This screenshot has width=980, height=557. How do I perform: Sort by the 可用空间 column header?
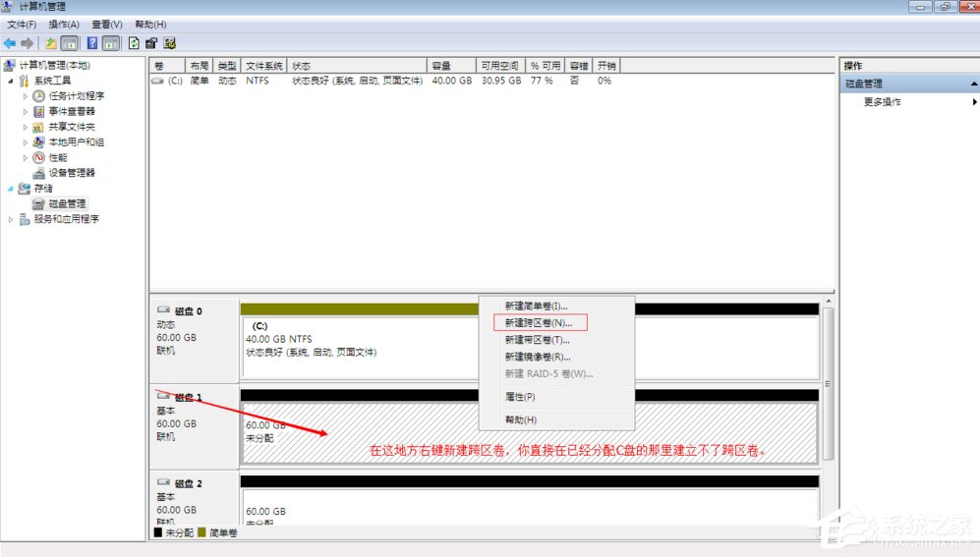click(x=500, y=66)
